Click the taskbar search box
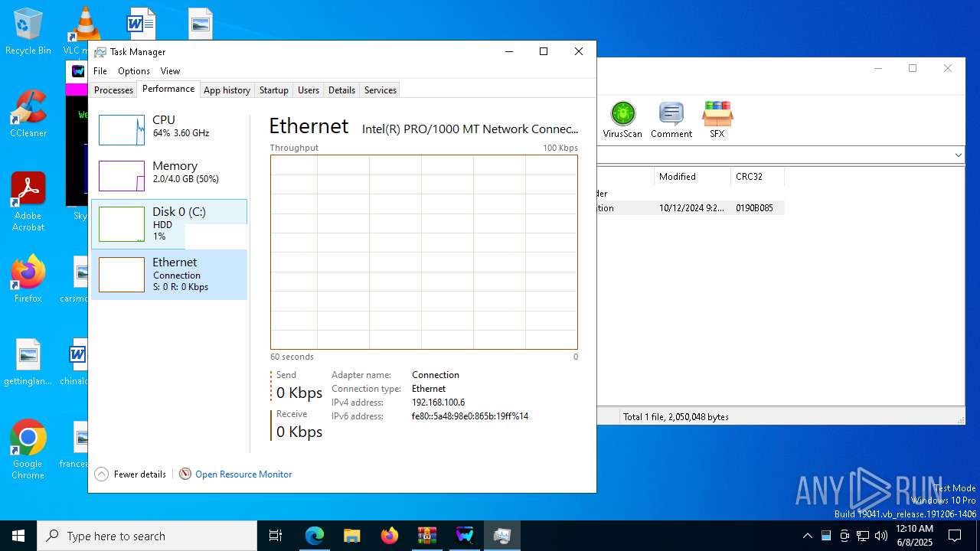Screen dimensions: 980x551 coord(147,536)
